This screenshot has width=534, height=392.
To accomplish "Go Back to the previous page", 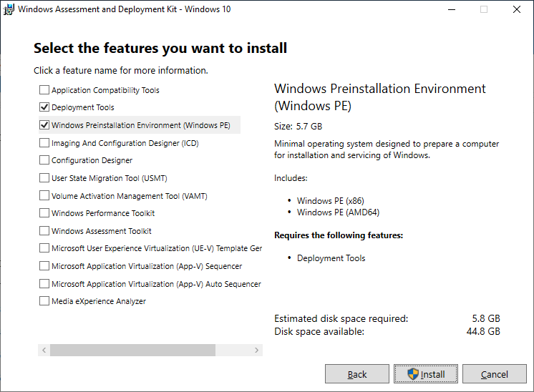I will (357, 374).
